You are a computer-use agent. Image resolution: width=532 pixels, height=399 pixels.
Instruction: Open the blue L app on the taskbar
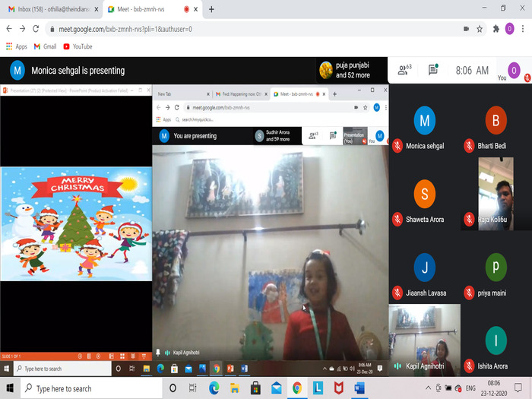coord(318,388)
